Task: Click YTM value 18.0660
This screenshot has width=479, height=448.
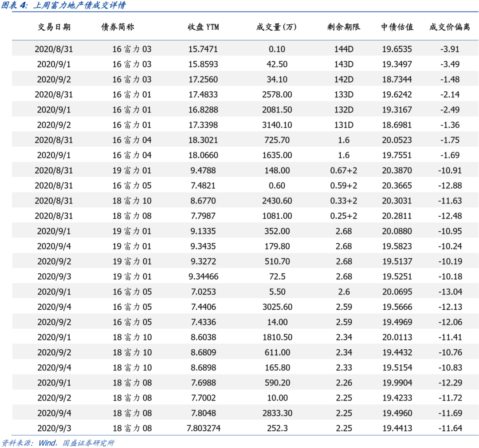Action: point(203,156)
